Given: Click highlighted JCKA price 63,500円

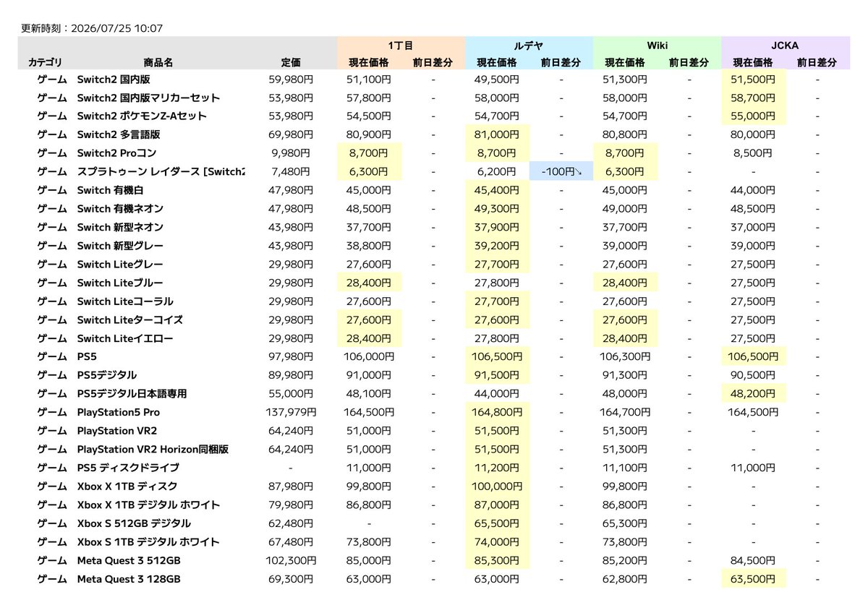Looking at the screenshot, I should point(753,579).
